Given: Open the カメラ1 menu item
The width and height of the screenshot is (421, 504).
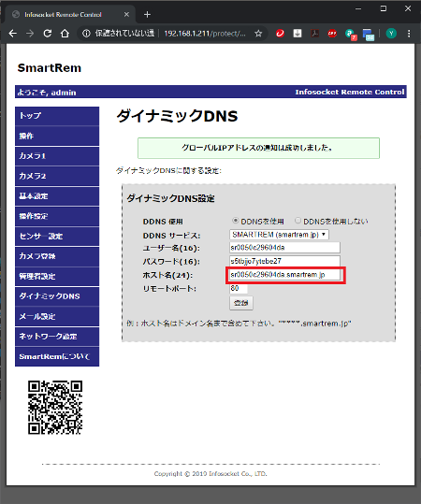Looking at the screenshot, I should tap(57, 156).
